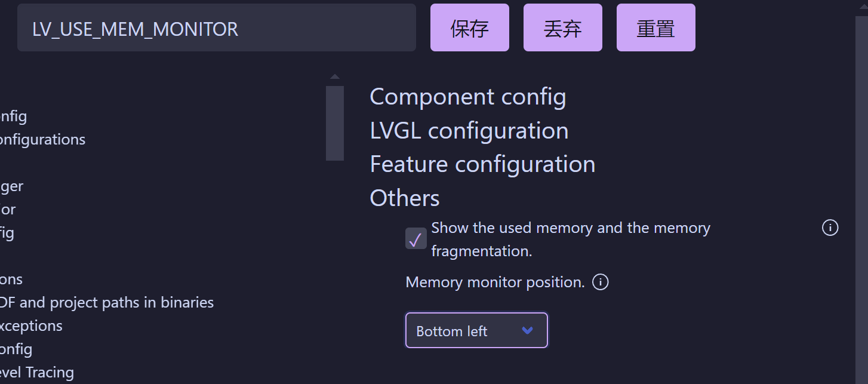Click the sidebar scrollbar up arrow
868x384 pixels.
pyautogui.click(x=334, y=76)
